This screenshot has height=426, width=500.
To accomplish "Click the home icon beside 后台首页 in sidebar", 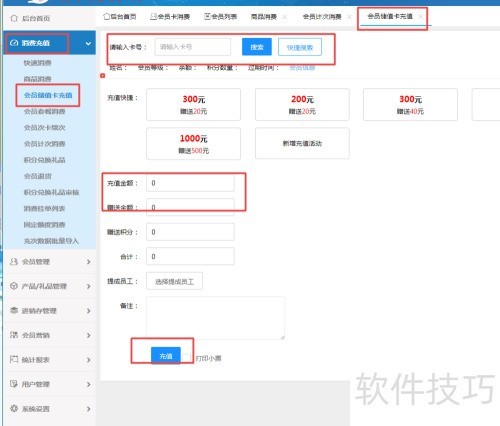I will click(14, 18).
